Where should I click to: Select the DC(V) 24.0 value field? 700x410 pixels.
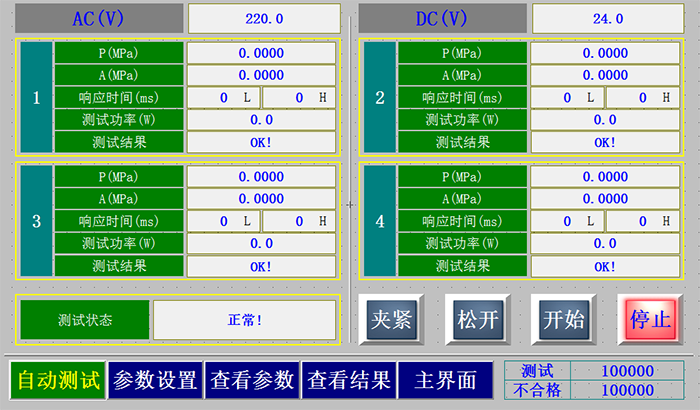(608, 18)
